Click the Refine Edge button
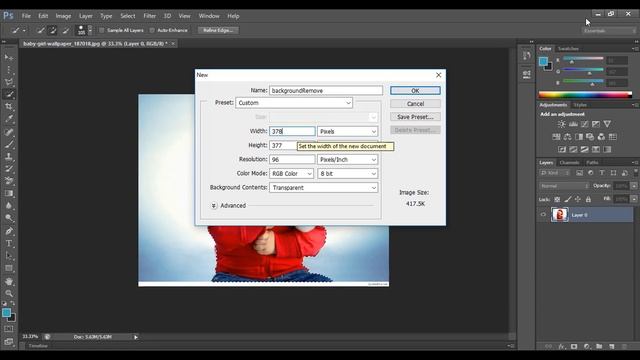The image size is (640, 360). (218, 30)
